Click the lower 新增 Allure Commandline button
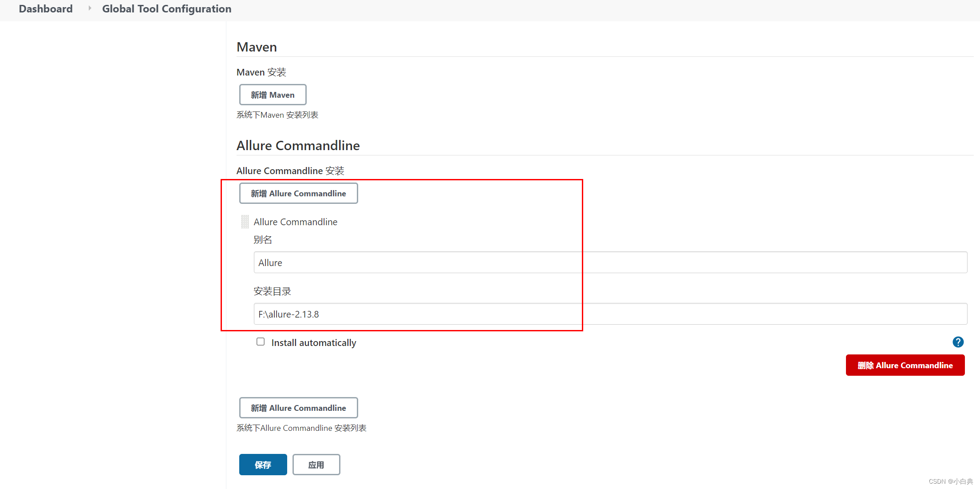980x489 pixels. pyautogui.click(x=298, y=408)
